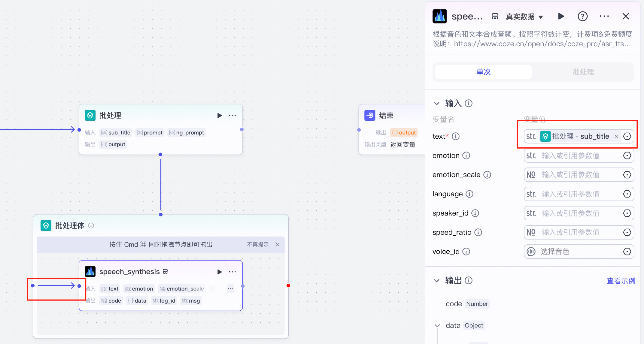Remove 批处理 - sub_title reference from text
Viewport: 644px width, 344px height.
pos(616,136)
